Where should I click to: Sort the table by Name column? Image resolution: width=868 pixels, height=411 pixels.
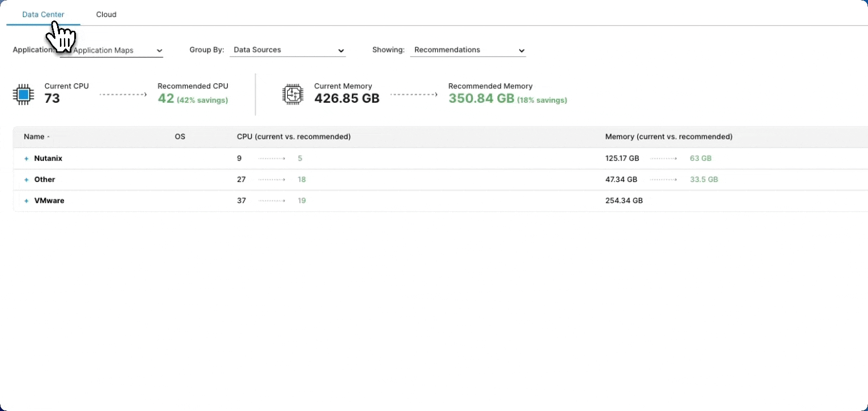[x=34, y=137]
